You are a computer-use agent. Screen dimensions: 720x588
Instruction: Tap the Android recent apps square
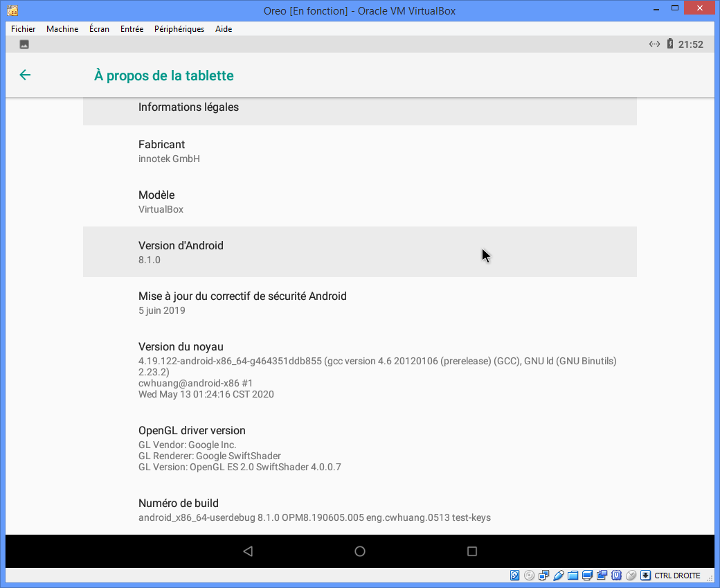(472, 551)
